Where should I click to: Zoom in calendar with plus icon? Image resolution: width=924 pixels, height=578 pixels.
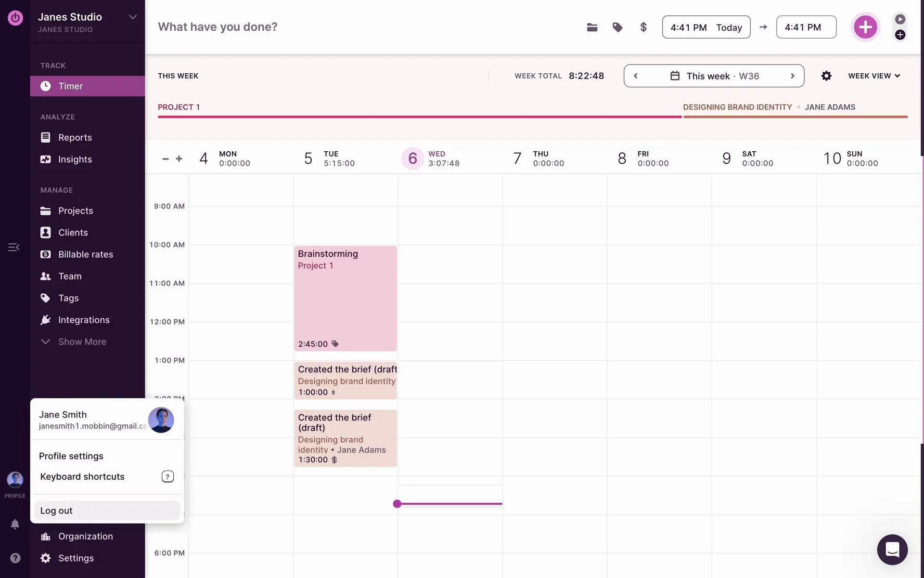[x=179, y=158]
